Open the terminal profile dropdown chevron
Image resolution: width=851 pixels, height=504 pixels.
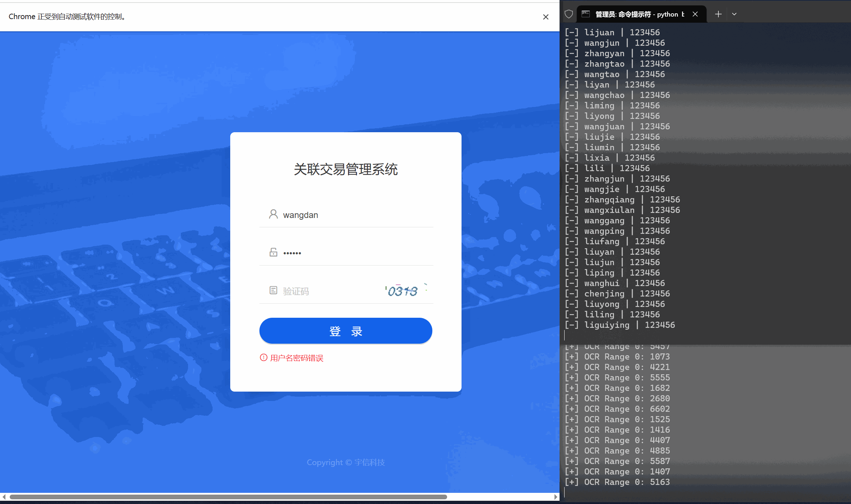pyautogui.click(x=734, y=14)
